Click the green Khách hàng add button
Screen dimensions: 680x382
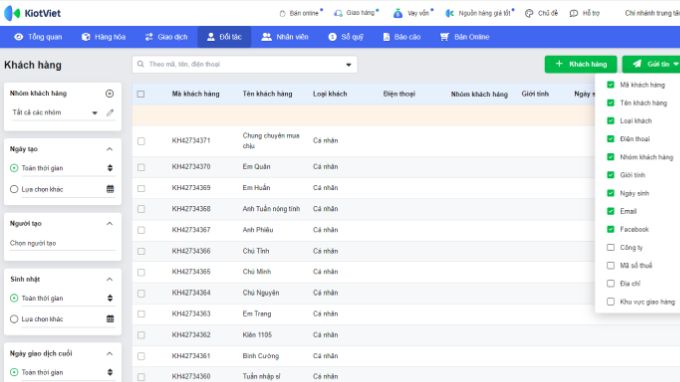(581, 64)
